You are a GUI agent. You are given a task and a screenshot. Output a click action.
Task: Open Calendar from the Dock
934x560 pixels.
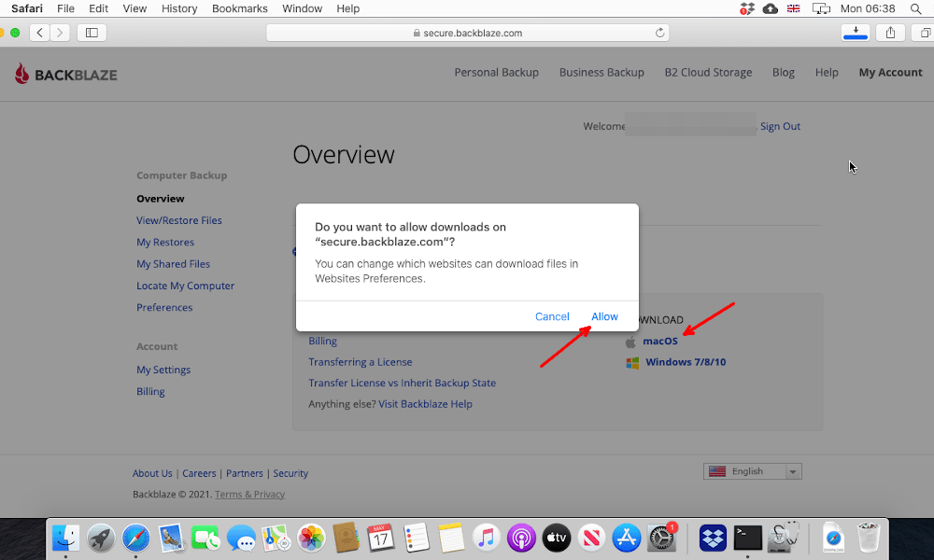click(x=381, y=538)
